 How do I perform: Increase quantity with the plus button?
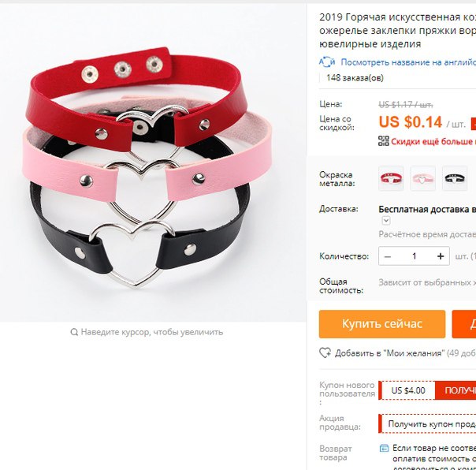(x=441, y=256)
